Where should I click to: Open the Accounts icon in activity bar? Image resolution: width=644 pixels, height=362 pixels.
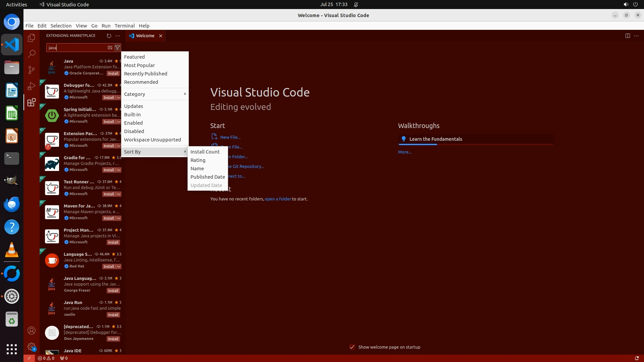coord(32,330)
